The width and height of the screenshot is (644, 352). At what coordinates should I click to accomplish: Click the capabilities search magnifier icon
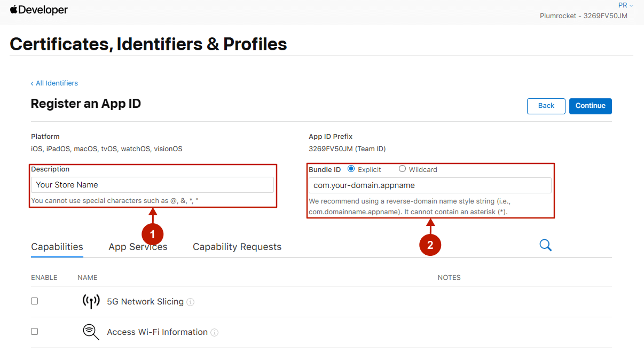coord(545,245)
